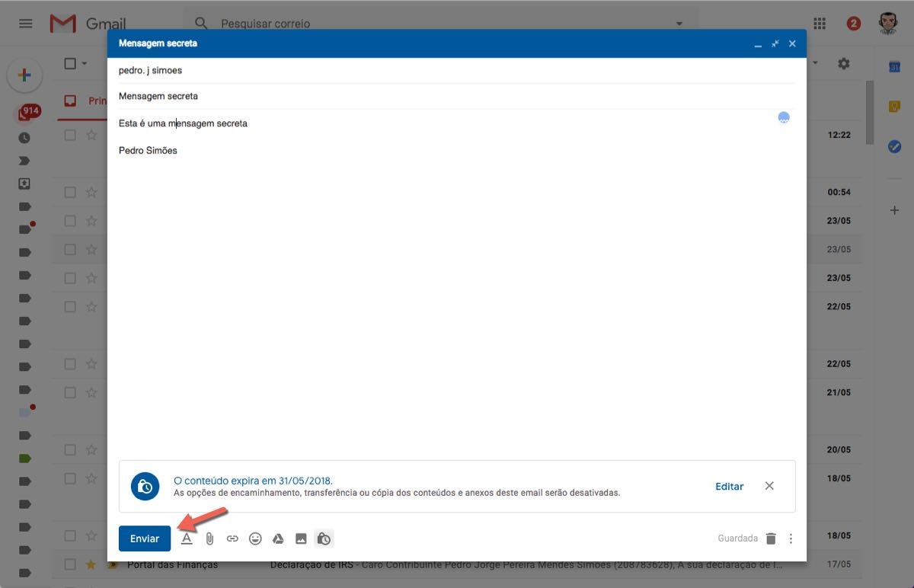Attach a file with the paperclip icon
914x588 pixels.
pyautogui.click(x=209, y=538)
